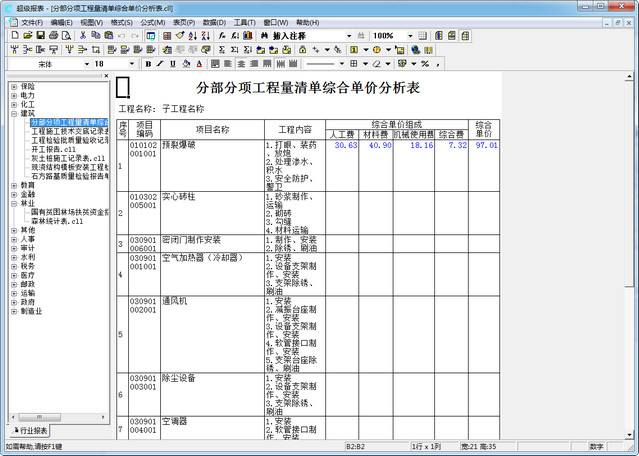The height and width of the screenshot is (456, 639).
Task: Click the New file icon
Action: (13, 35)
